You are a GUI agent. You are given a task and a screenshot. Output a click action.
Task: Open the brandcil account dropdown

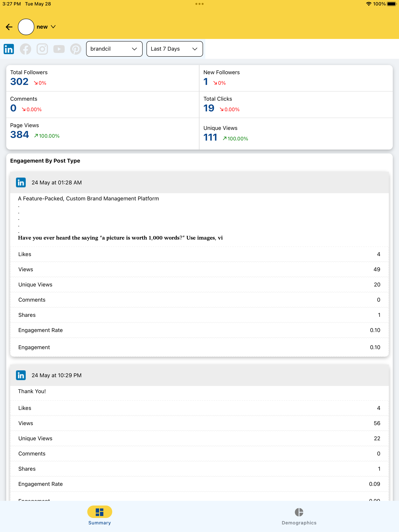[114, 49]
